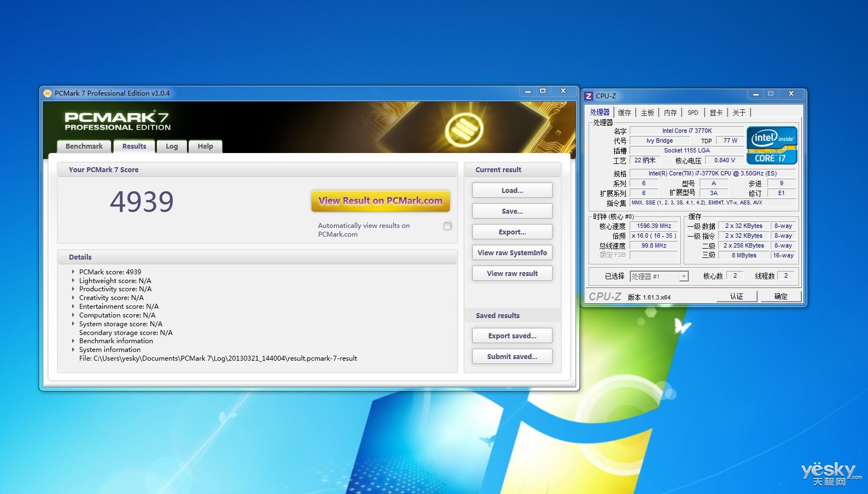The height and width of the screenshot is (494, 868).
Task: Open the Help tab
Action: coord(206,146)
